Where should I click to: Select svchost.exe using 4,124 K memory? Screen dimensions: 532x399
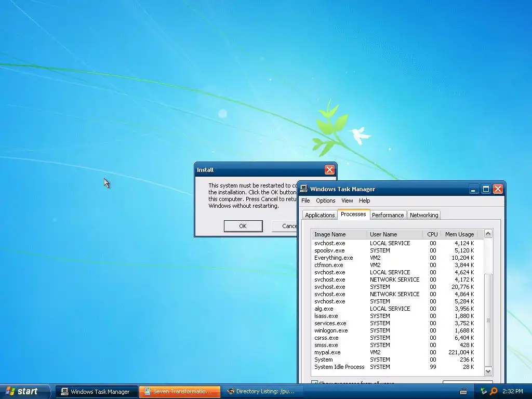(397, 243)
